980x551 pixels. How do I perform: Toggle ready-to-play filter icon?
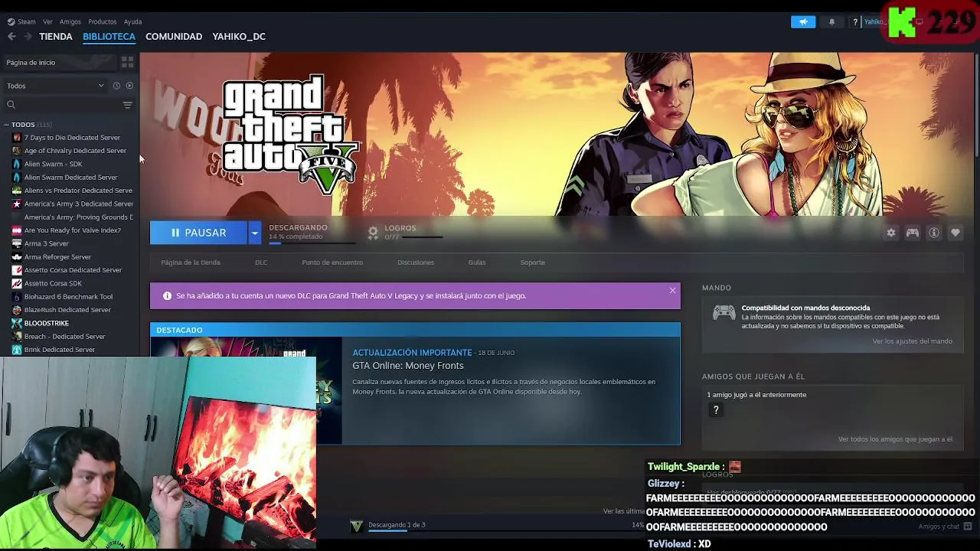129,86
